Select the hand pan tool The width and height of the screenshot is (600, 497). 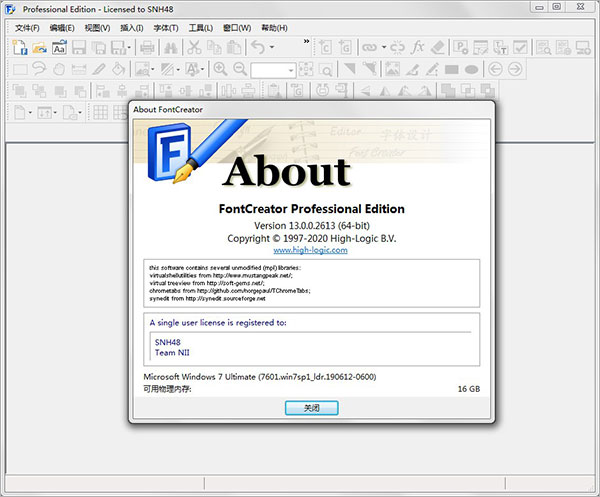click(x=59, y=69)
